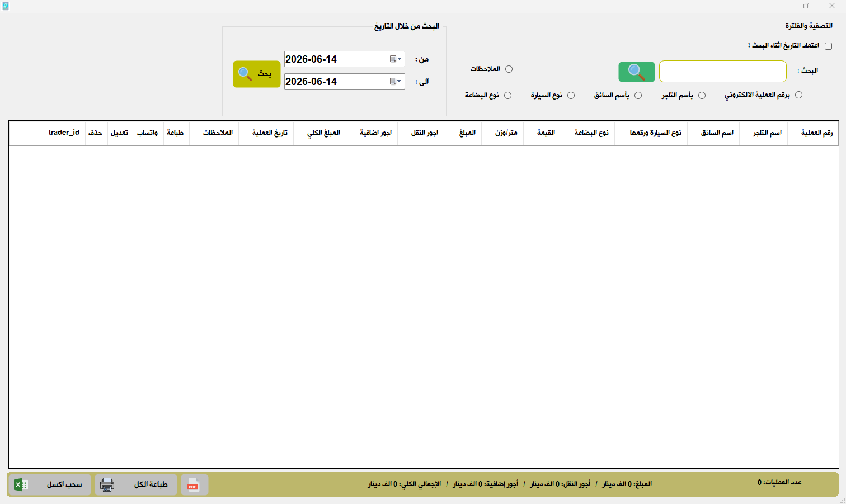Click متر/وزن column header
The image size is (846, 504).
(x=502, y=133)
